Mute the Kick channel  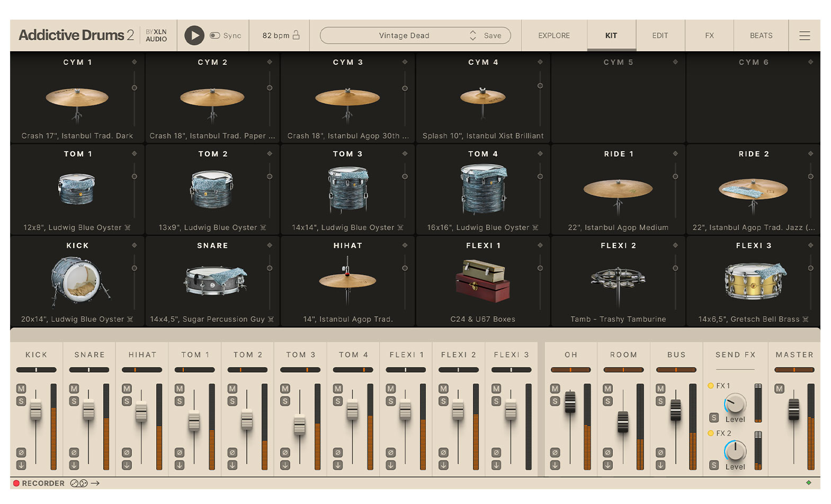click(x=21, y=389)
